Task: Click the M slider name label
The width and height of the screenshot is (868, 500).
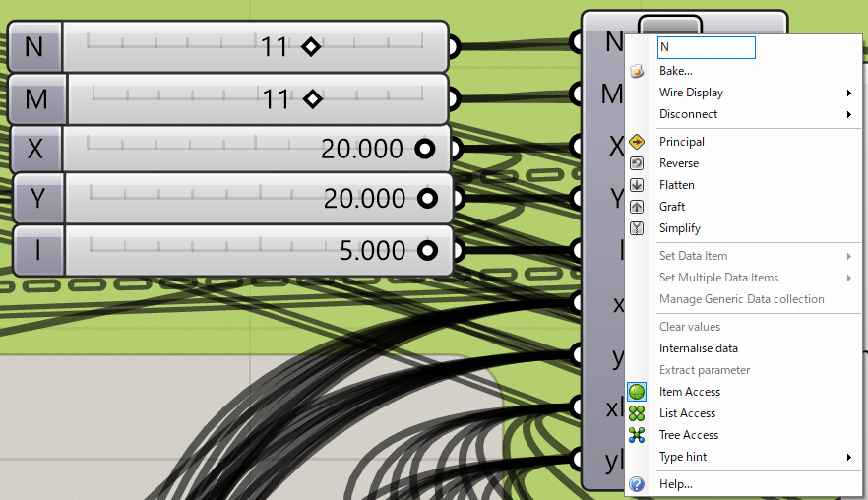Action: [x=36, y=99]
